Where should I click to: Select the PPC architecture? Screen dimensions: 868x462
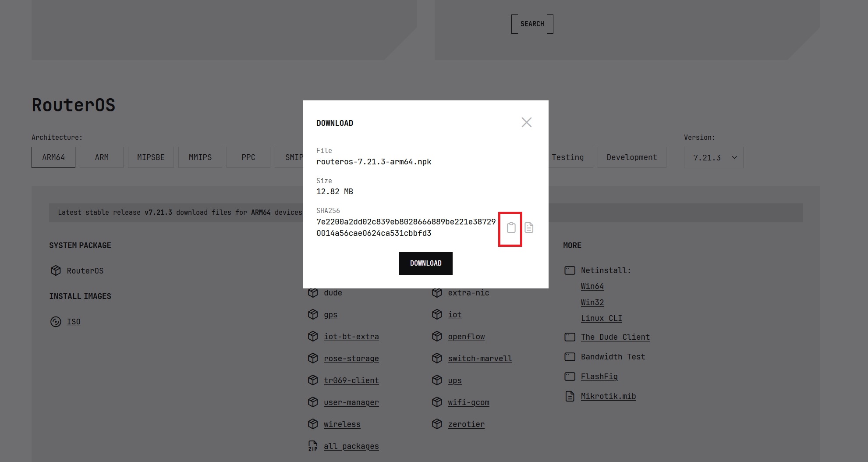(x=248, y=157)
